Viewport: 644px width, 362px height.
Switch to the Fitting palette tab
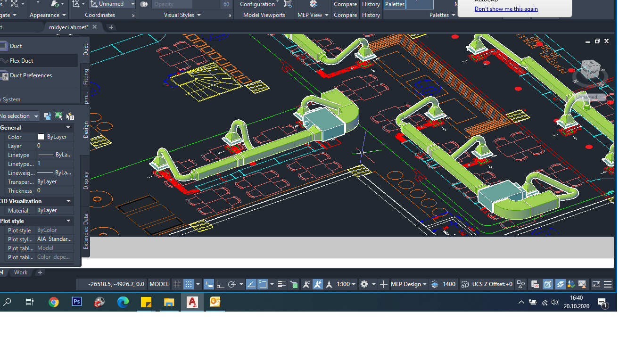click(86, 76)
